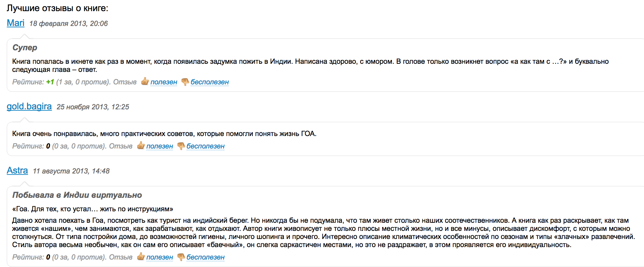Click the date «25 ноября 2013, 12:25»

tap(93, 107)
